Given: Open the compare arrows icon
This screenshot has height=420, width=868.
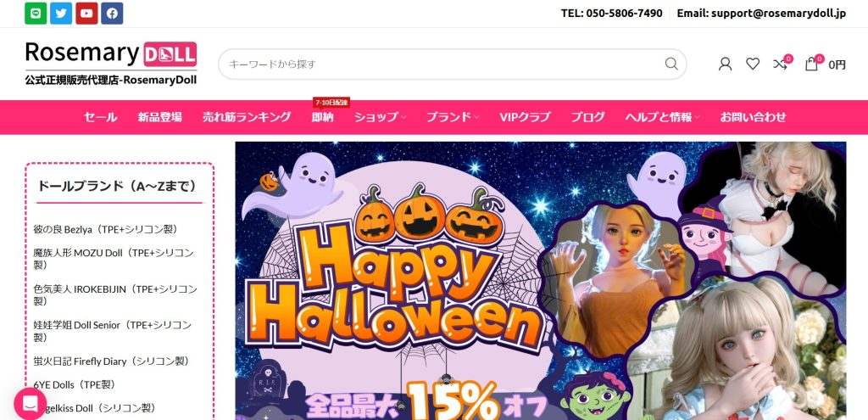Looking at the screenshot, I should 781,64.
